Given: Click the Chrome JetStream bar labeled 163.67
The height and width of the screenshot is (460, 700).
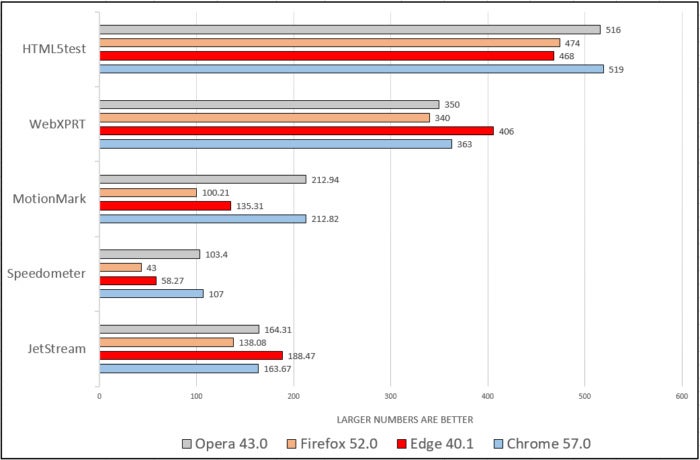Looking at the screenshot, I should pos(179,368).
